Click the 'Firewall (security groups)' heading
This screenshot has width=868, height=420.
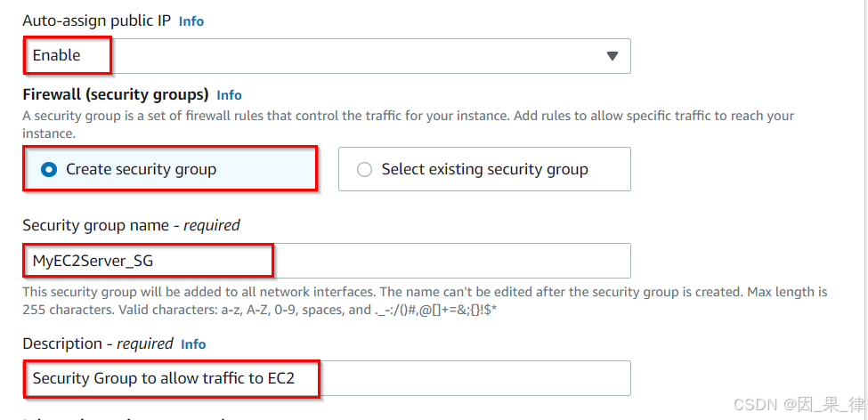115,94
